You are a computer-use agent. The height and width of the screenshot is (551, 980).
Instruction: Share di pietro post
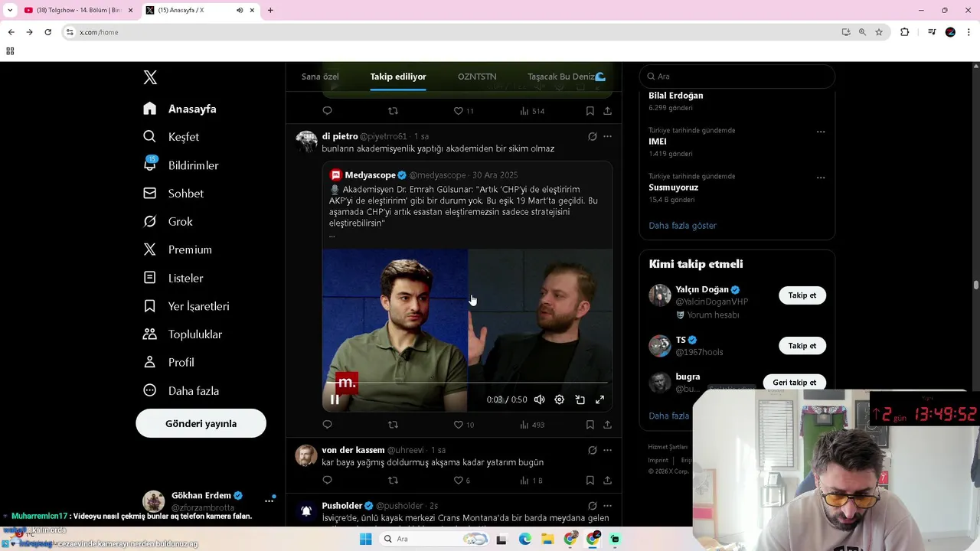(x=608, y=425)
